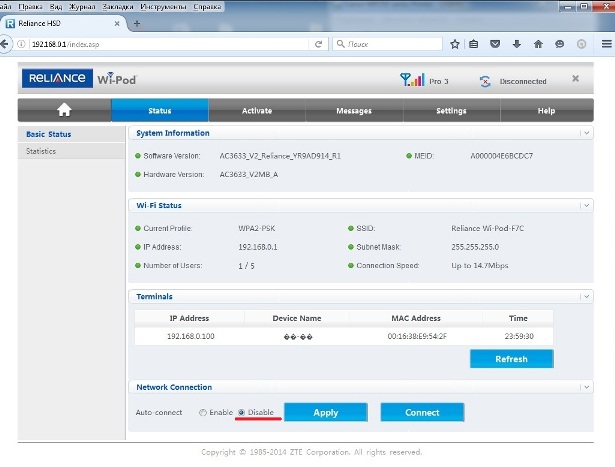The image size is (615, 467).
Task: Open the Settings tab
Action: point(451,111)
